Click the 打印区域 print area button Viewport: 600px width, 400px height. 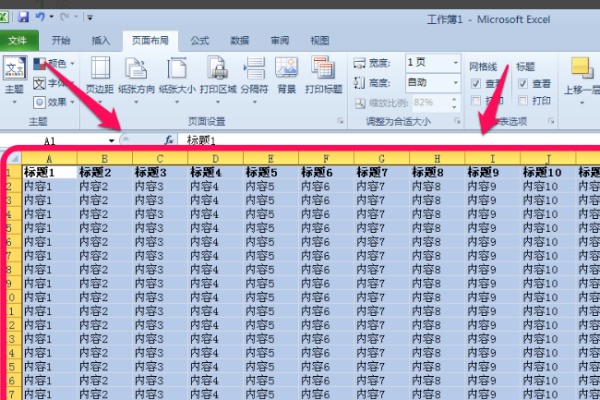218,80
